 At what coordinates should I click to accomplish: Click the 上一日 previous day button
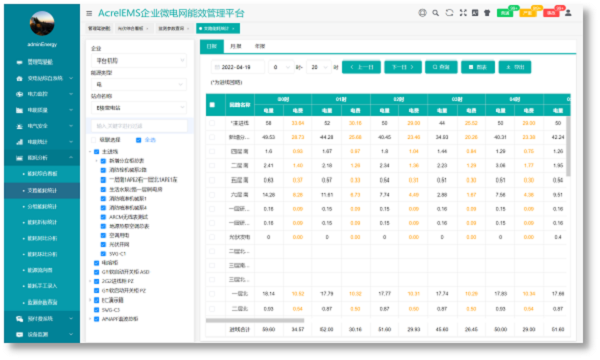coord(361,67)
